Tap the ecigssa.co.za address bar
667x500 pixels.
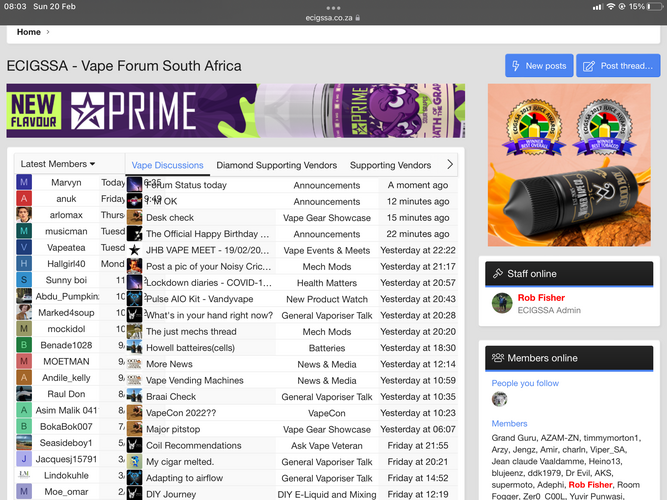[333, 18]
